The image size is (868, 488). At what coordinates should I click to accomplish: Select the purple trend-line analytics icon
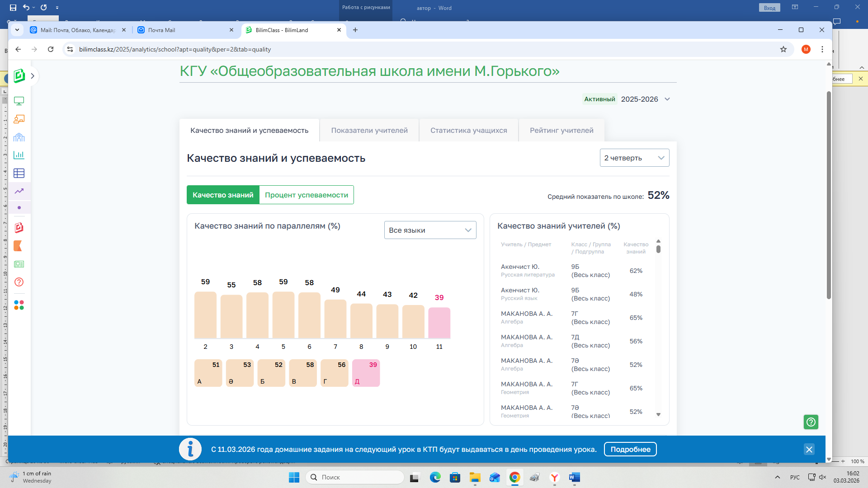tap(19, 191)
